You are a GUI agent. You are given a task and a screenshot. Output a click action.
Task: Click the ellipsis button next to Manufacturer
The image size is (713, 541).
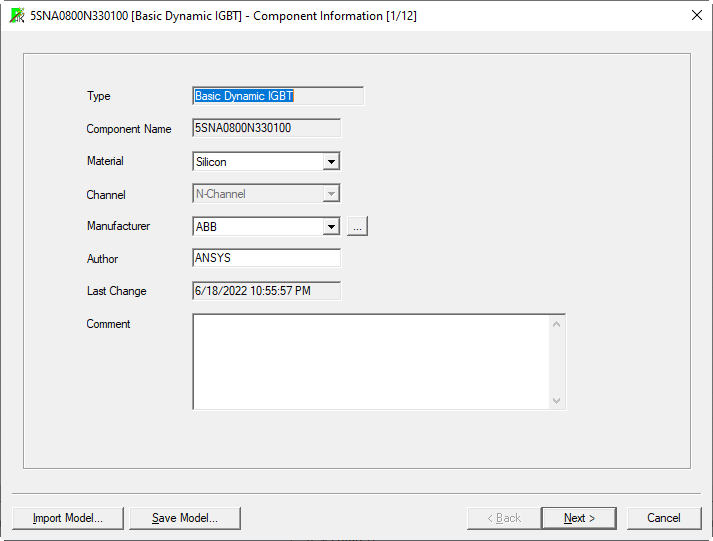(357, 226)
